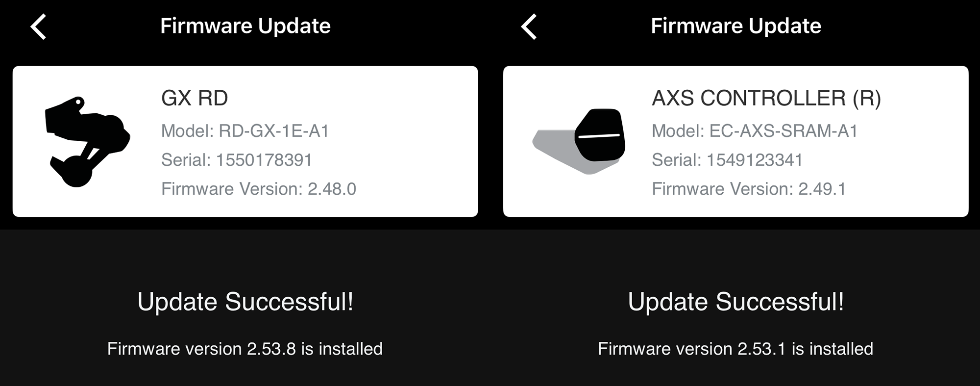Tap Serial 1549123341 text
980x386 pixels.
tap(727, 160)
